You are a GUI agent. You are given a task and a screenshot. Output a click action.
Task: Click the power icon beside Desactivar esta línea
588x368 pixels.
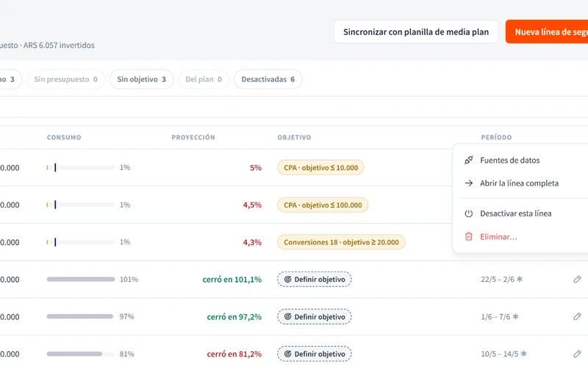[x=469, y=213]
